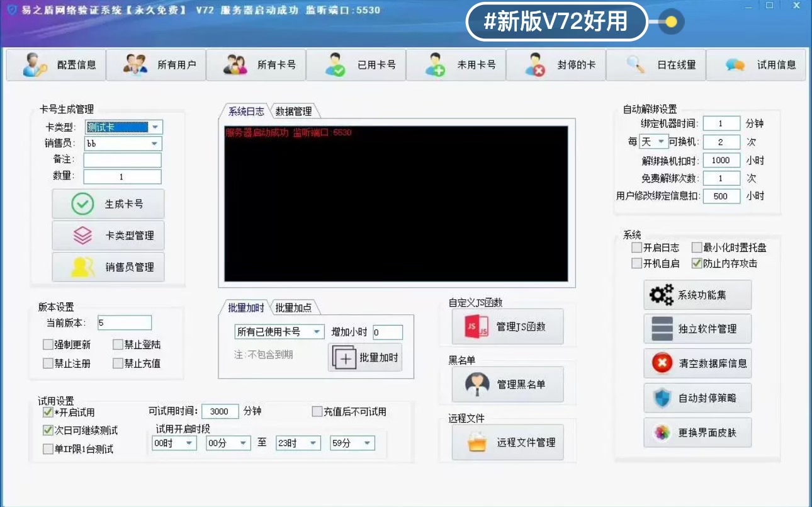Enable 单IP限1台测试 checkbox
The height and width of the screenshot is (507, 812).
[x=48, y=449]
